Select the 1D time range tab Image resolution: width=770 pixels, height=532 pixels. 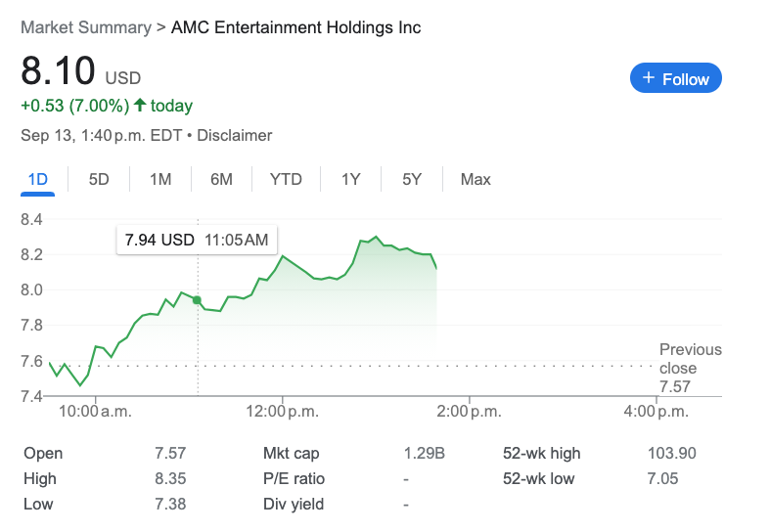37,179
